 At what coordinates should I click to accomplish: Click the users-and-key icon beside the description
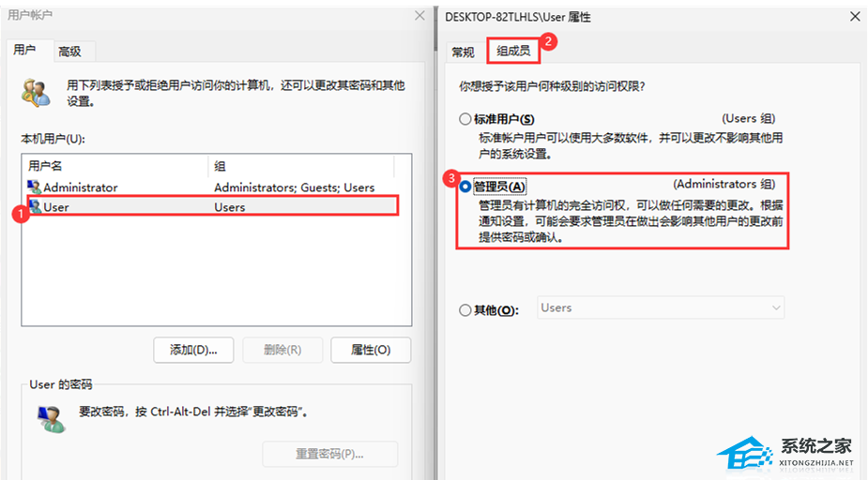(37, 93)
